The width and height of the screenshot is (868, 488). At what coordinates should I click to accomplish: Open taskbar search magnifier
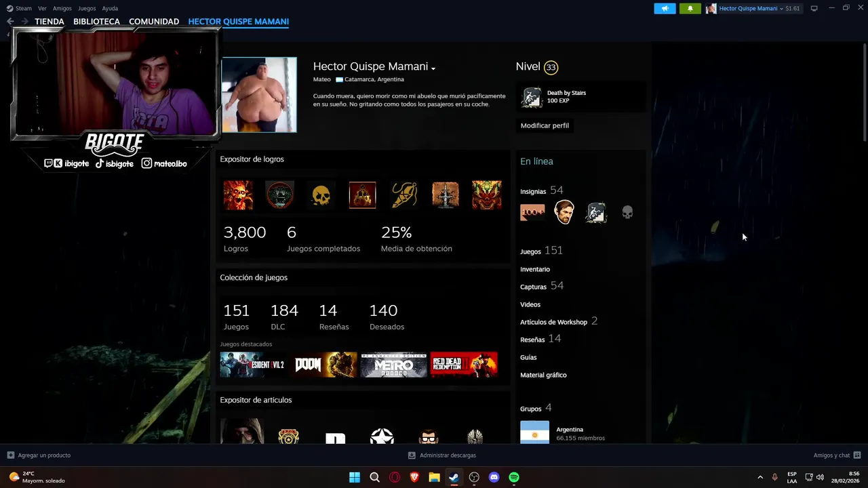[x=374, y=477]
